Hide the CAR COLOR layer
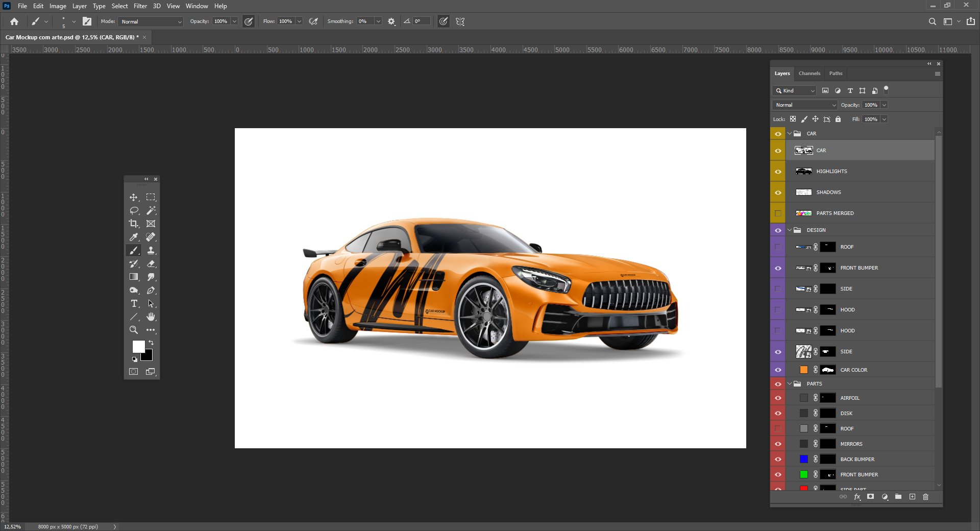This screenshot has height=531, width=980. (x=778, y=370)
